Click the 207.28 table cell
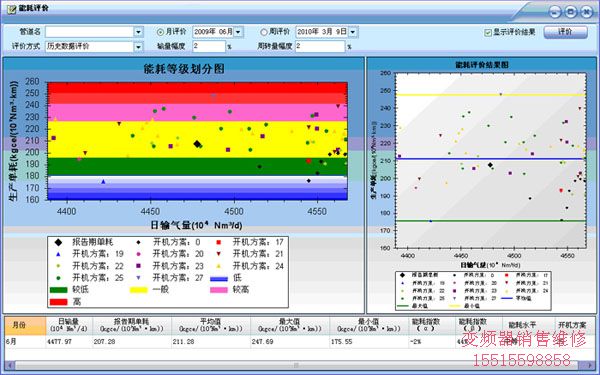The height and width of the screenshot is (375, 600). tap(132, 342)
